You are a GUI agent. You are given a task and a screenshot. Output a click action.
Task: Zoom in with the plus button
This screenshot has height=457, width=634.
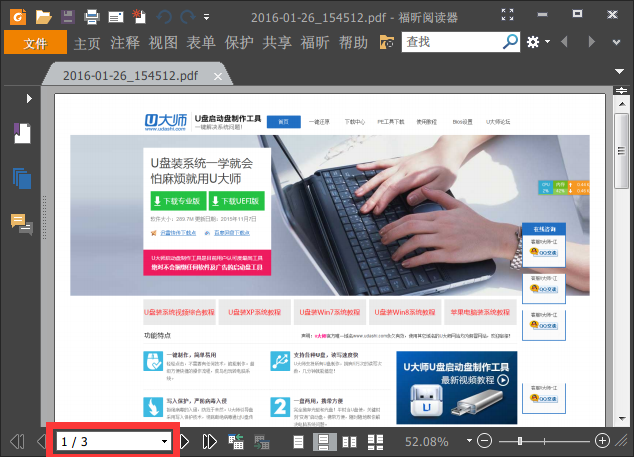(x=602, y=441)
